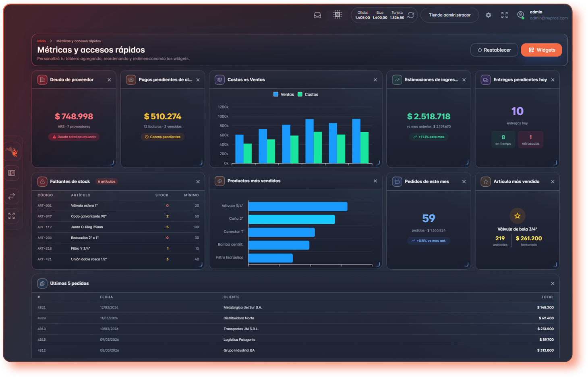Select order 4821 row in Últimos pedidos
This screenshot has height=377, width=588.
pos(296,308)
